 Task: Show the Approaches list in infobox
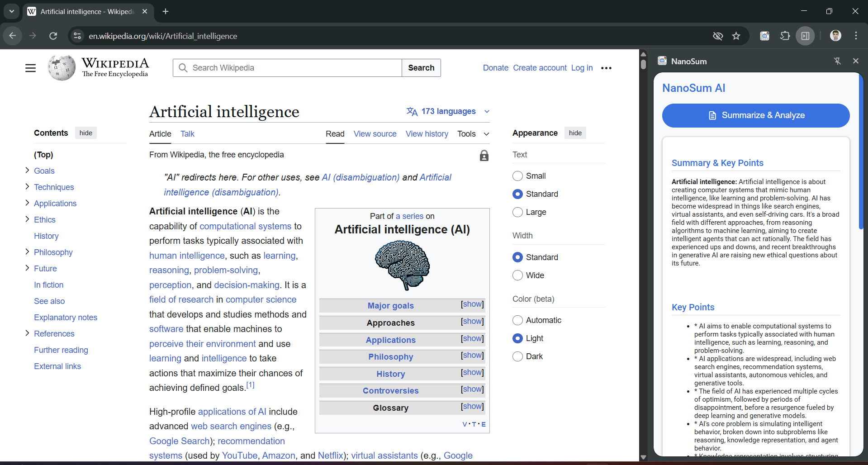click(472, 321)
